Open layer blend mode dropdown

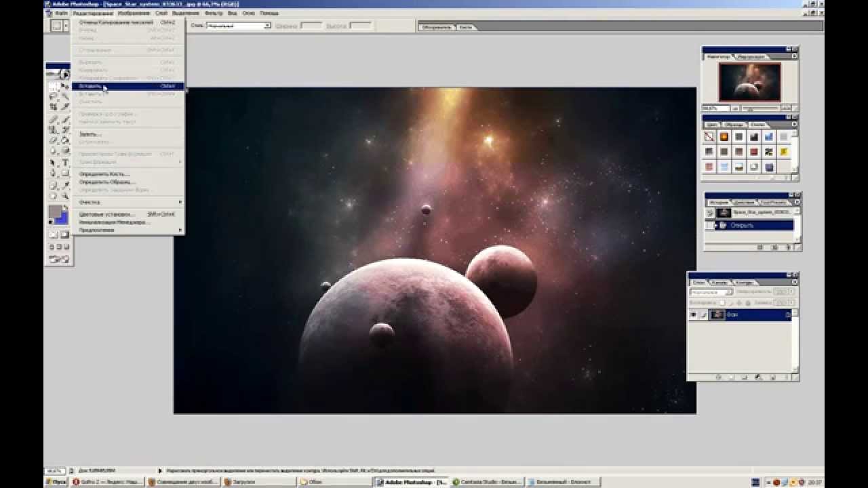[711, 292]
